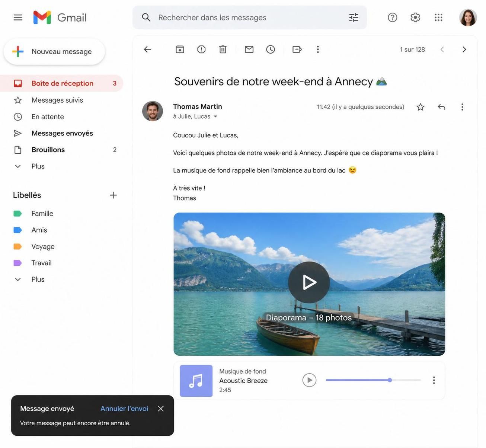Select the Voyage label
Image resolution: width=486 pixels, height=448 pixels.
[43, 246]
